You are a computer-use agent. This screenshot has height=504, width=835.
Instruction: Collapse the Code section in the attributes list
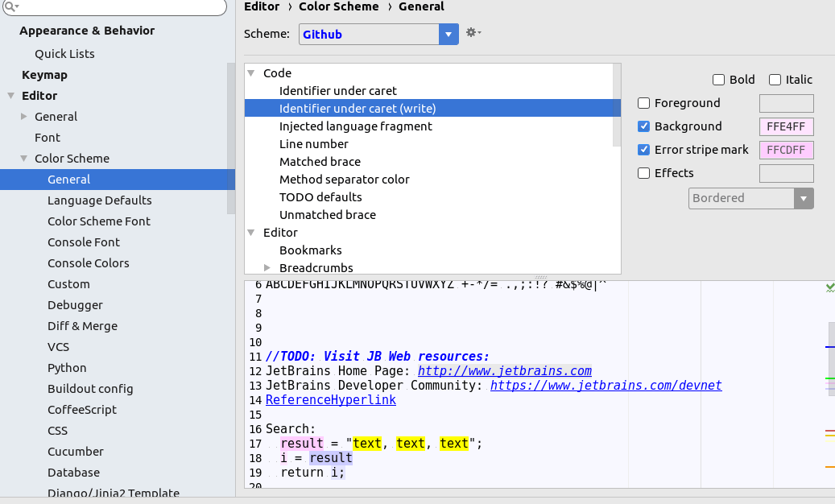(252, 72)
